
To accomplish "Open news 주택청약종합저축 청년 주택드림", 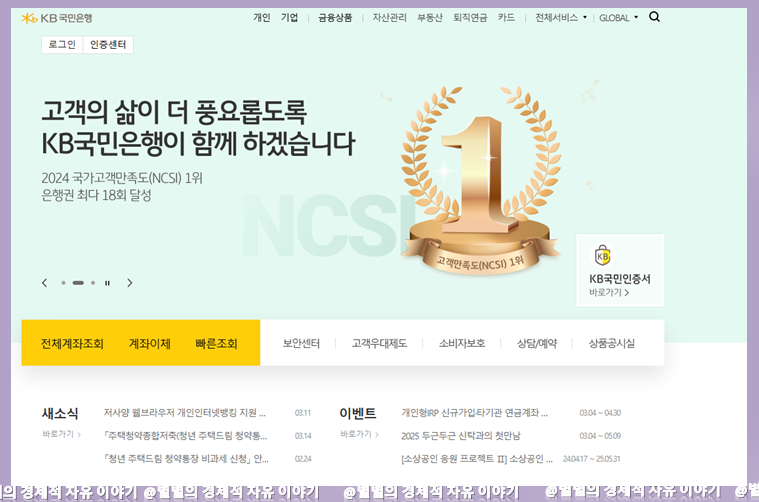I will coord(186,436).
